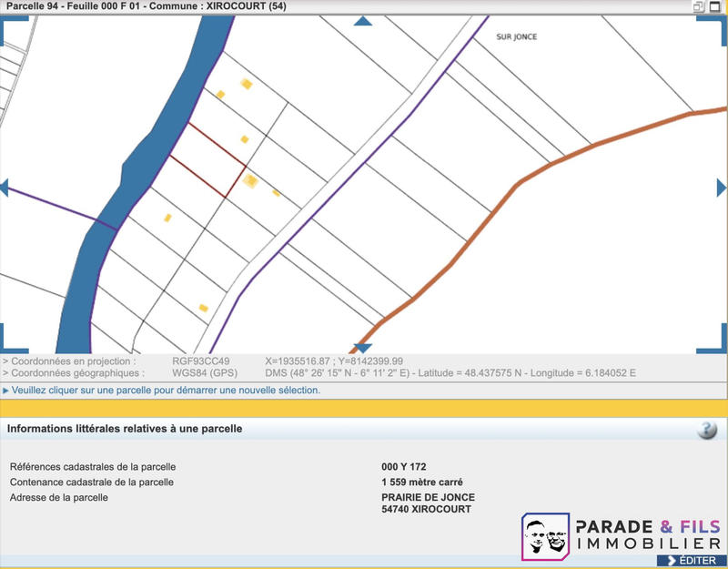Image resolution: width=728 pixels, height=569 pixels.
Task: Pan the map north with the top arrow
Action: [363, 20]
